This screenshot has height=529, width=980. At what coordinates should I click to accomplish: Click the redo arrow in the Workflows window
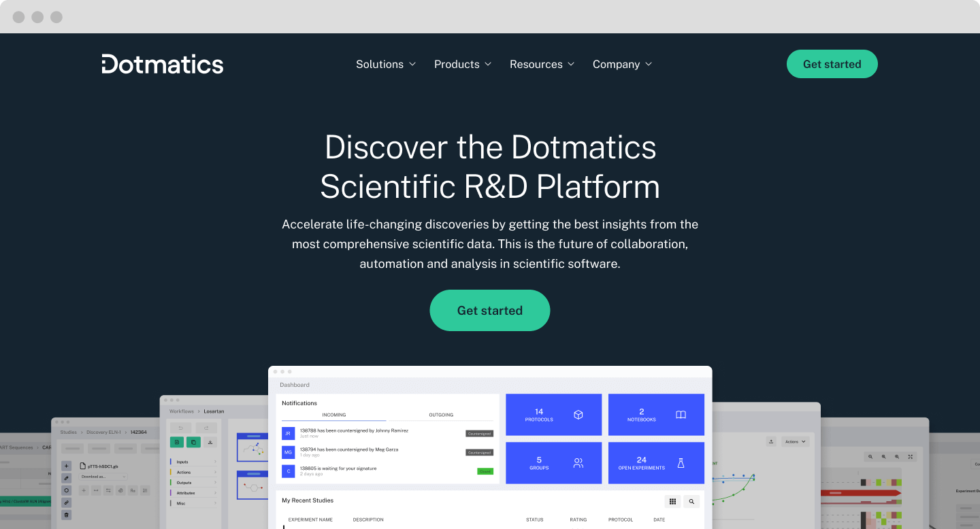point(206,428)
